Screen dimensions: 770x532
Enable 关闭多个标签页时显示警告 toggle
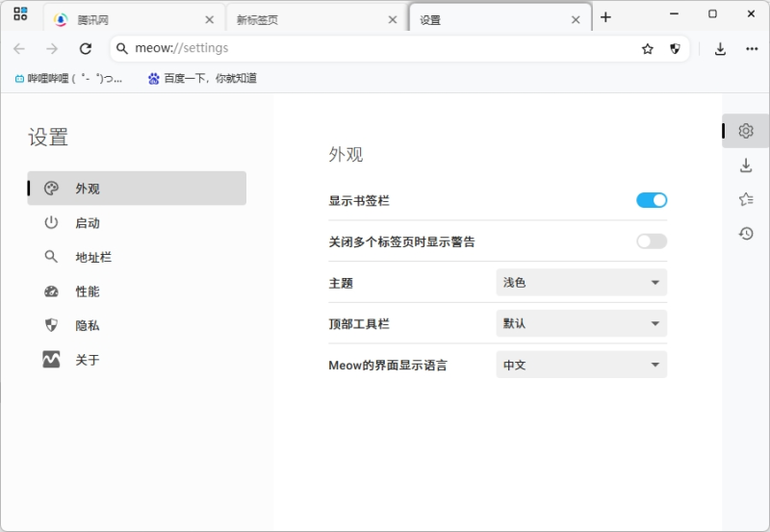pos(652,241)
